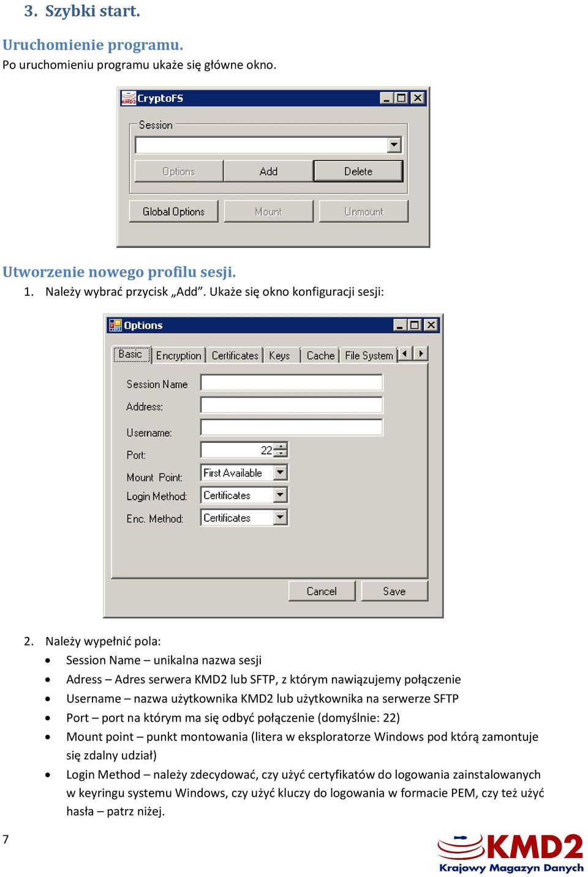Click the Delete session button

[x=358, y=171]
